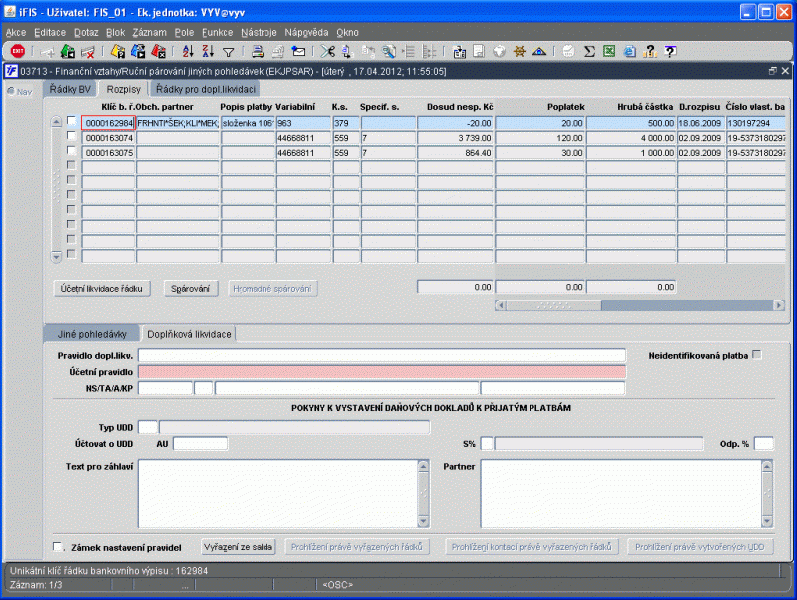This screenshot has width=797, height=600.
Task: Toggle Zámek nastavení pravidel checkbox
Action: [x=58, y=547]
